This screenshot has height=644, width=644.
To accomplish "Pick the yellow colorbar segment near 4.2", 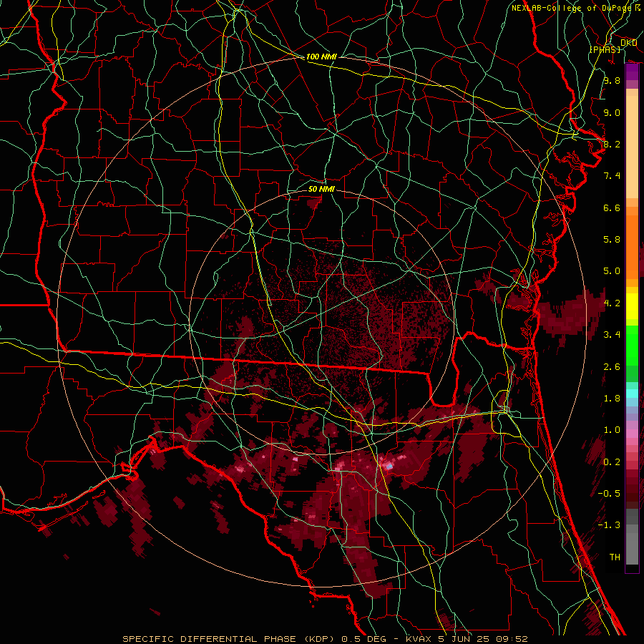I will 632,306.
